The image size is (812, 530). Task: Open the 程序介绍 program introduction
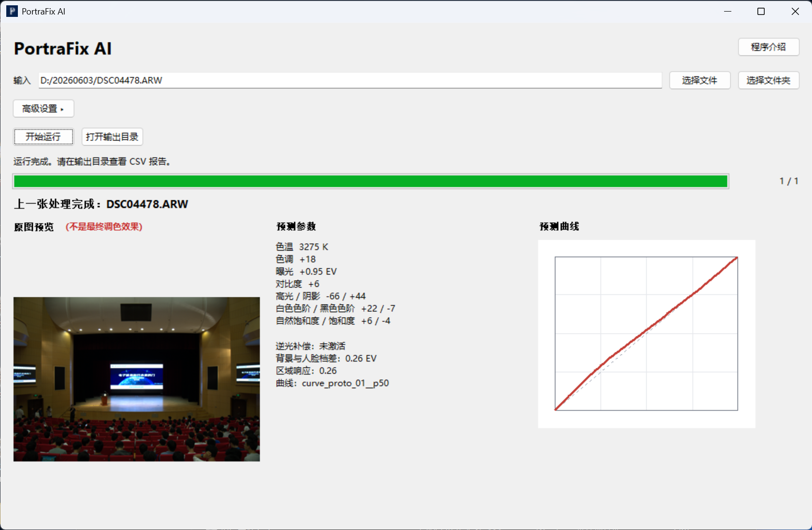click(769, 47)
